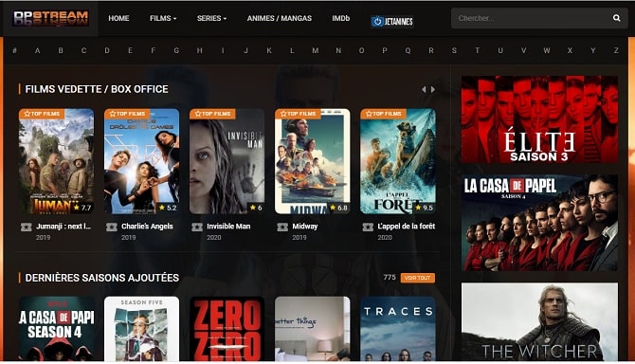
Task: Open the Better Things series poster
Action: pyautogui.click(x=313, y=329)
